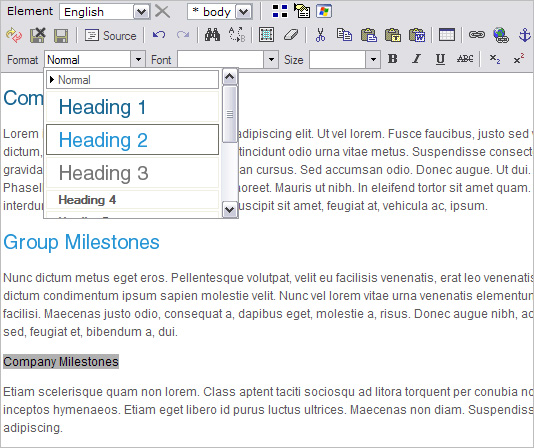Click the Group Milestones heading

[81, 242]
